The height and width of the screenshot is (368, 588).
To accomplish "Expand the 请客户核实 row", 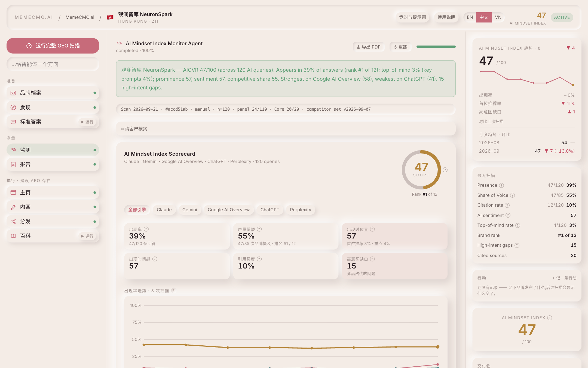I will point(286,129).
